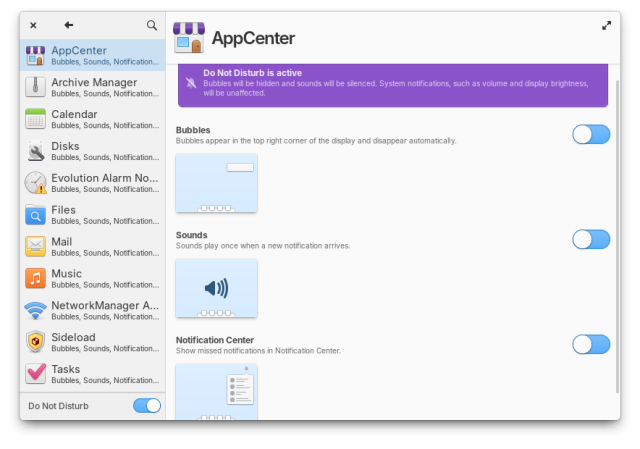Viewport: 640px width, 449px height.
Task: Click the NetworkManager wifi icon
Action: click(36, 311)
